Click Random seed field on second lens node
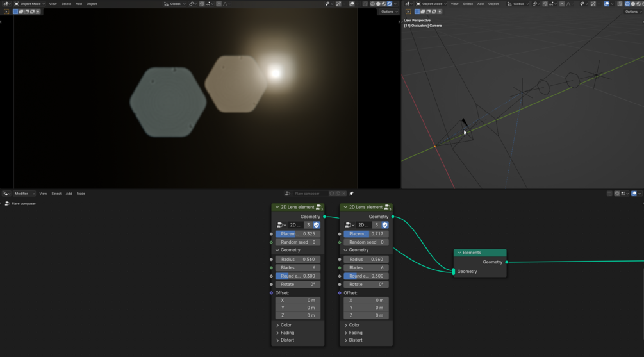This screenshot has width=644, height=357. pos(366,242)
